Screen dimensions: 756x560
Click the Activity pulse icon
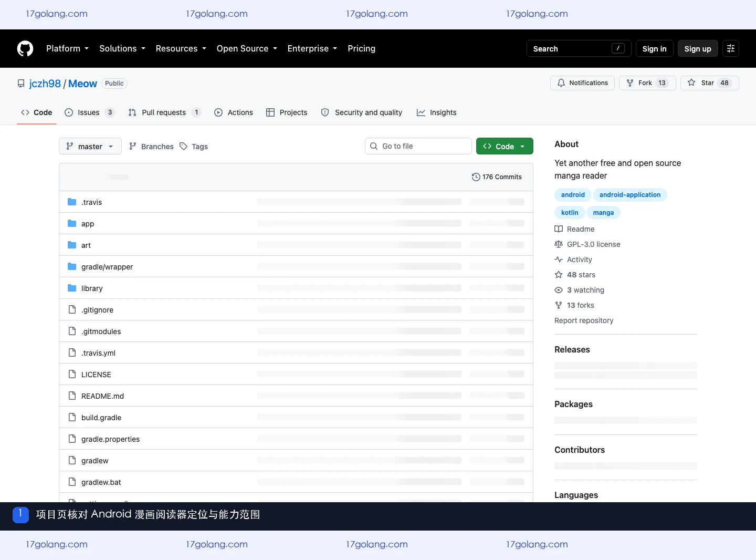pyautogui.click(x=559, y=260)
